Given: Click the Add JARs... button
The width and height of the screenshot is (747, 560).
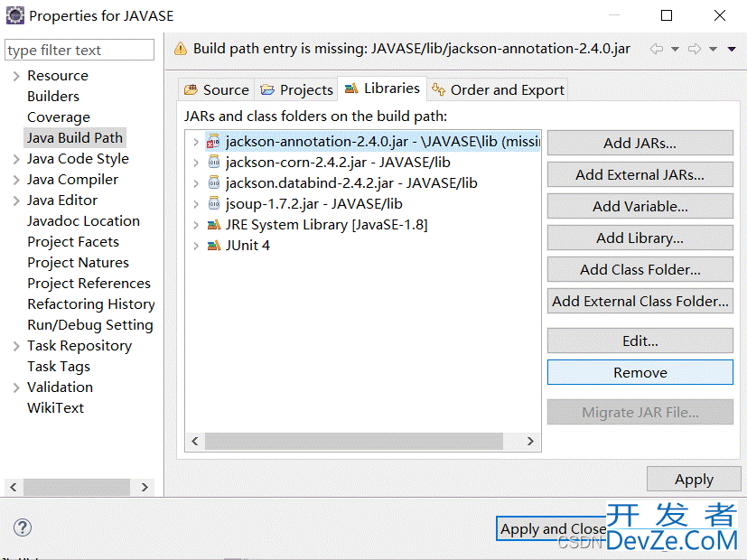Looking at the screenshot, I should click(x=640, y=143).
